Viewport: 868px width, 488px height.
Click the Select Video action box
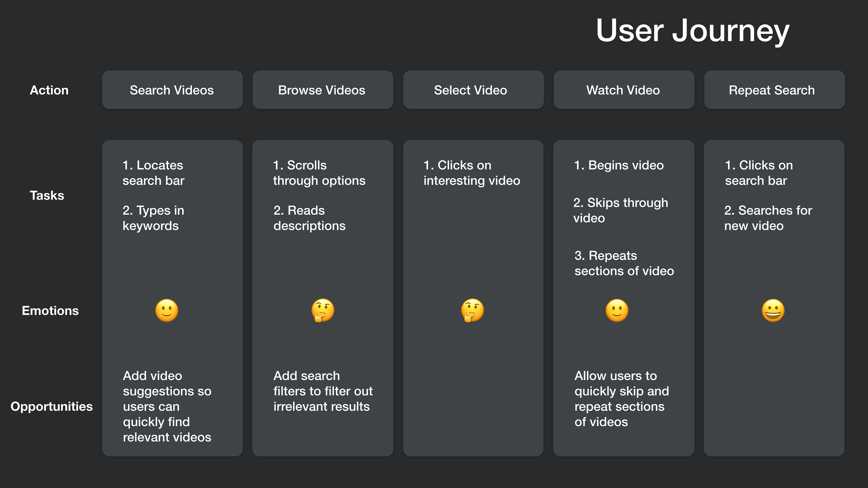pyautogui.click(x=473, y=90)
